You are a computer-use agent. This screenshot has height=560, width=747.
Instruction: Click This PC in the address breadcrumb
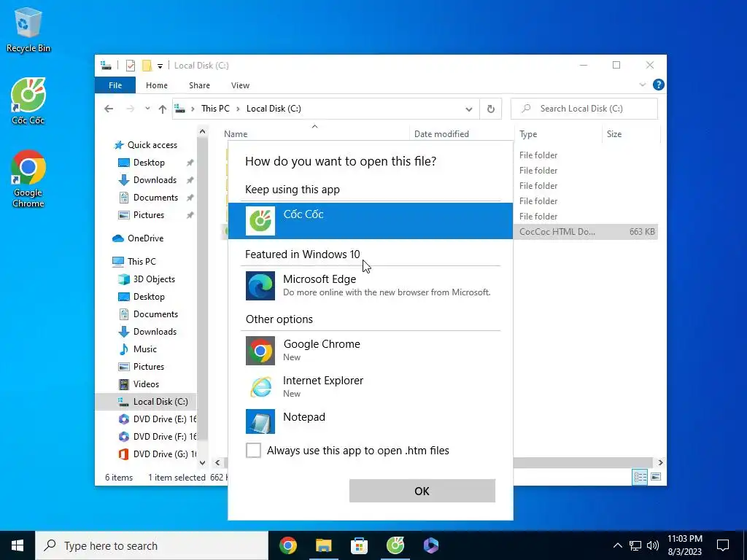coord(215,109)
